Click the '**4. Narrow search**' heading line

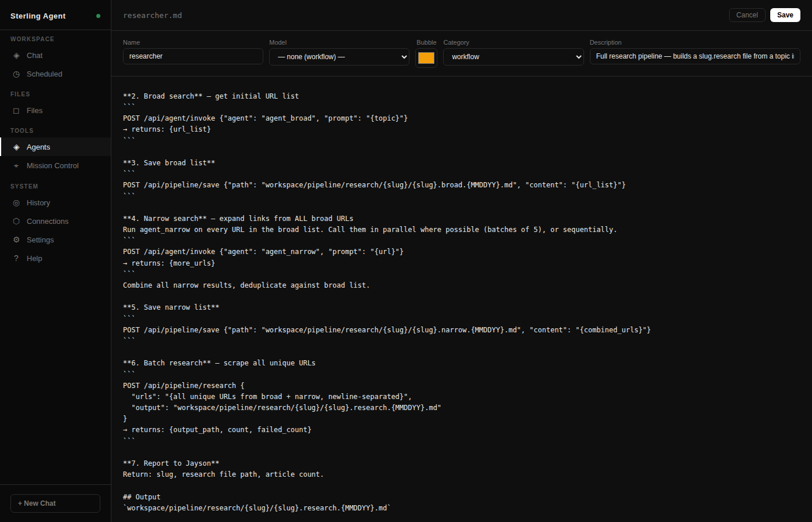[238, 219]
